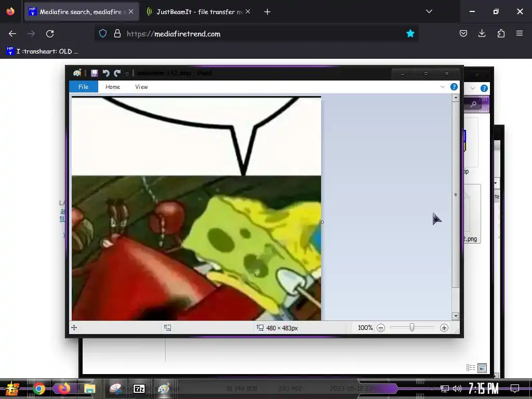The width and height of the screenshot is (532, 399).
Task: Click the network icon in system tray
Action: 445,389
